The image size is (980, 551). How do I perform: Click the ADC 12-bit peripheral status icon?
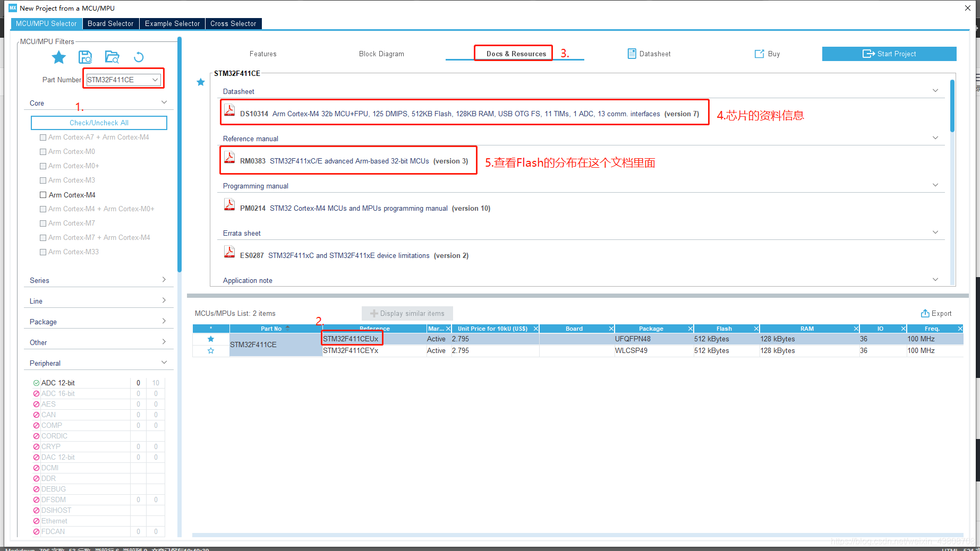(x=36, y=383)
